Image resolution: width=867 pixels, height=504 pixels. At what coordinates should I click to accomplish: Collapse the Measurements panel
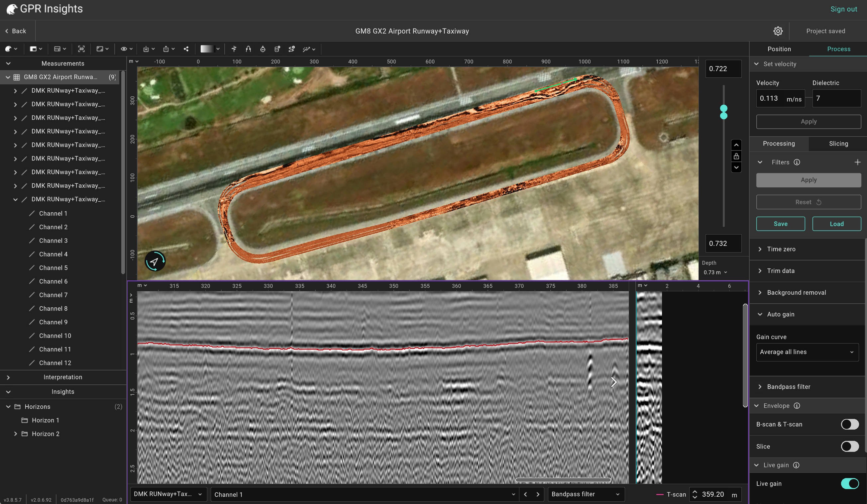[8, 63]
